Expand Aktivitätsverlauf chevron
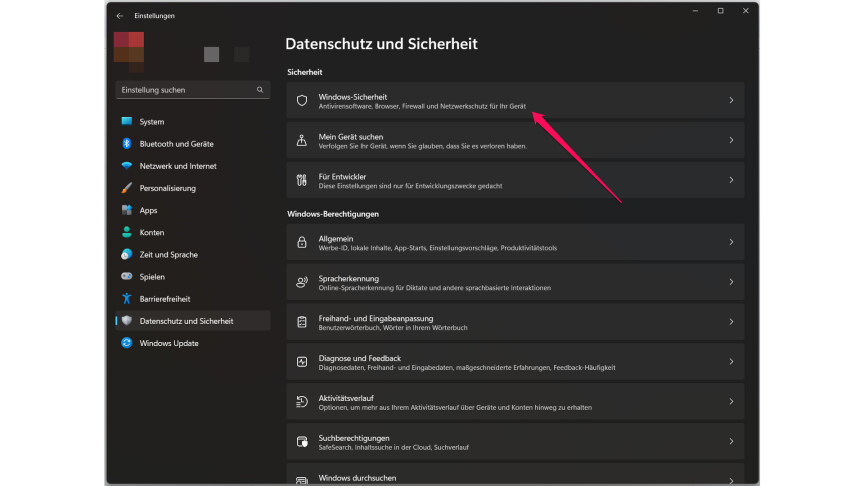The width and height of the screenshot is (864, 486). click(x=731, y=401)
